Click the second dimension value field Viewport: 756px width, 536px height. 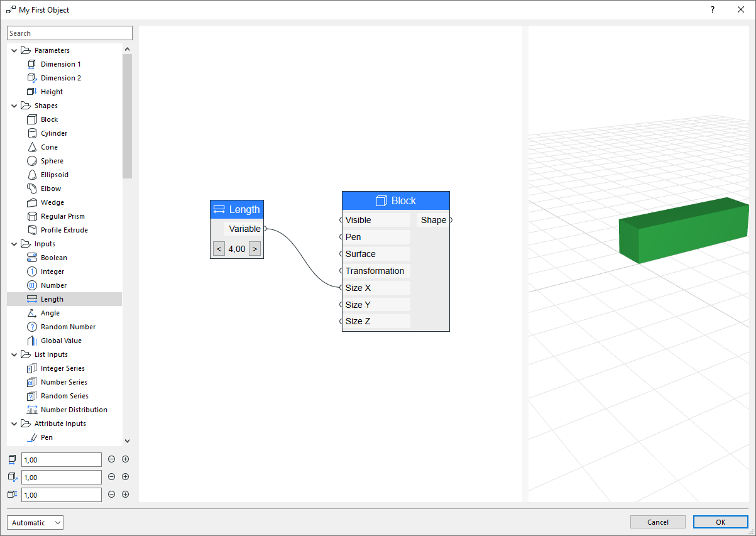tap(62, 478)
